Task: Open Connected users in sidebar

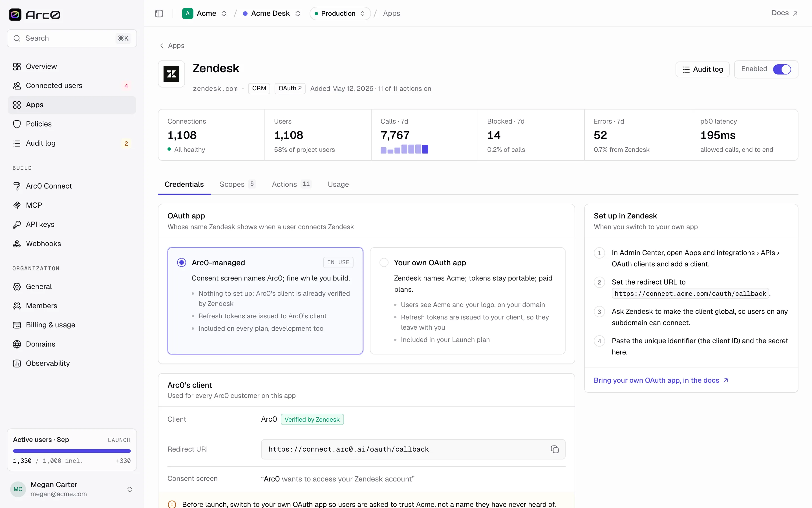Action: pyautogui.click(x=72, y=86)
